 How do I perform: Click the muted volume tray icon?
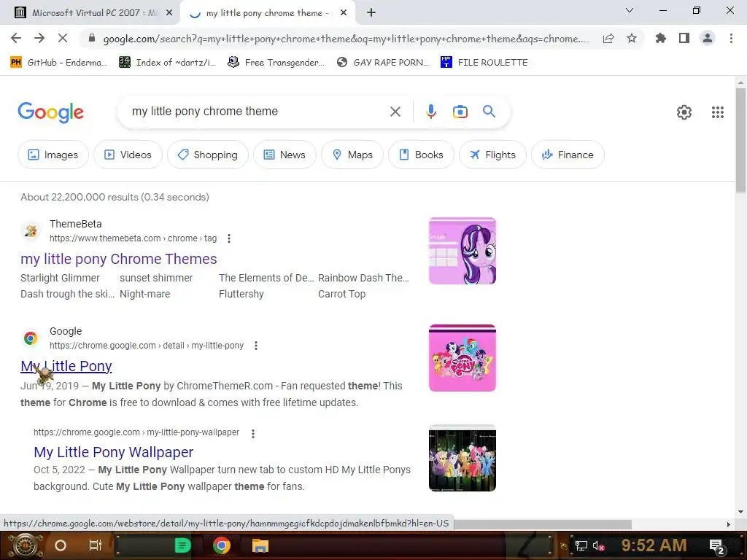point(598,545)
